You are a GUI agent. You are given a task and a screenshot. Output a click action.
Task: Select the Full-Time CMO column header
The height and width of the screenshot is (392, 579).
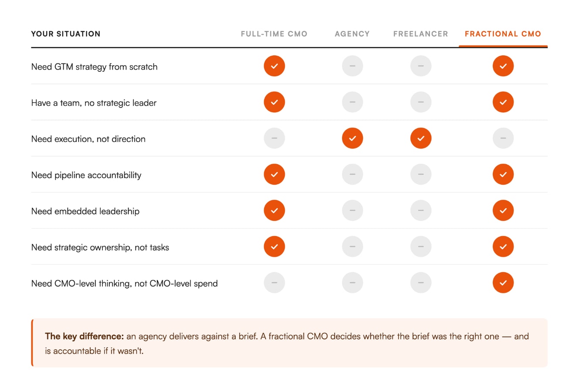pos(274,34)
